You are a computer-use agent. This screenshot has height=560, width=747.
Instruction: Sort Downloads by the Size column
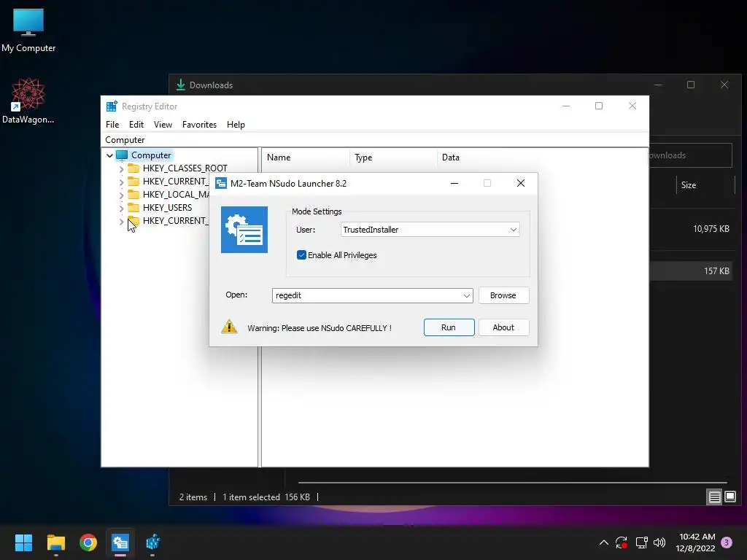[705, 185]
